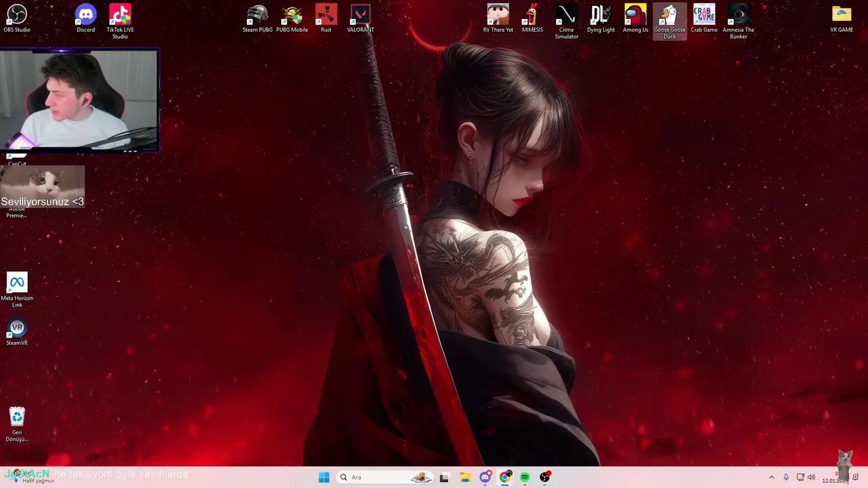Open OBS Studio from the taskbar

tap(545, 477)
